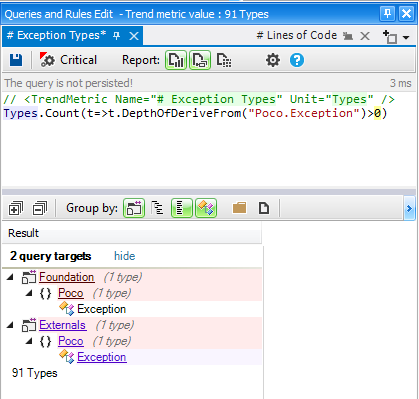Click the "(1 type)" count beside Foundation
Image resolution: width=419 pixels, height=399 pixels.
point(123,277)
